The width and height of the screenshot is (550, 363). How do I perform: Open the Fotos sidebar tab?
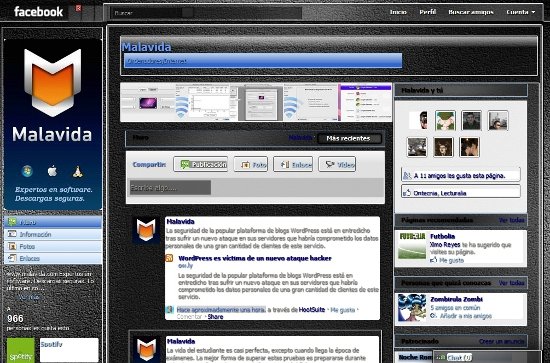[53, 246]
